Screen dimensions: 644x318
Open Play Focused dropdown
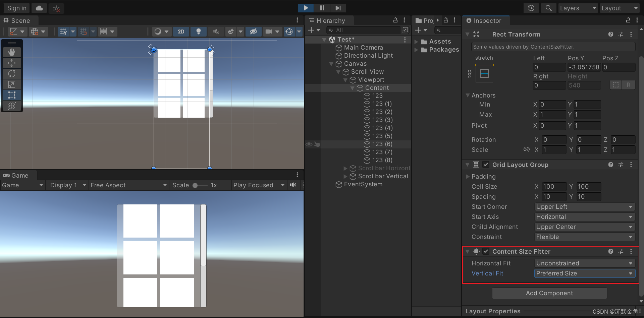coord(259,185)
